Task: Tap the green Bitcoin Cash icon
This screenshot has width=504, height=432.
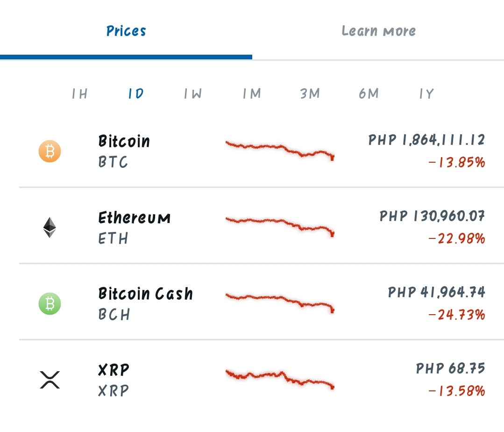Action: [50, 303]
